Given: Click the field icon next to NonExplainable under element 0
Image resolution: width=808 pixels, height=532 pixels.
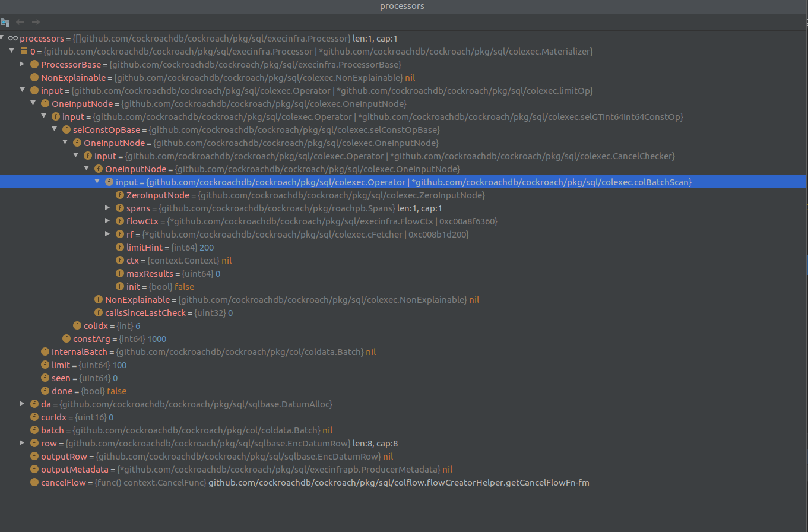Looking at the screenshot, I should point(34,77).
